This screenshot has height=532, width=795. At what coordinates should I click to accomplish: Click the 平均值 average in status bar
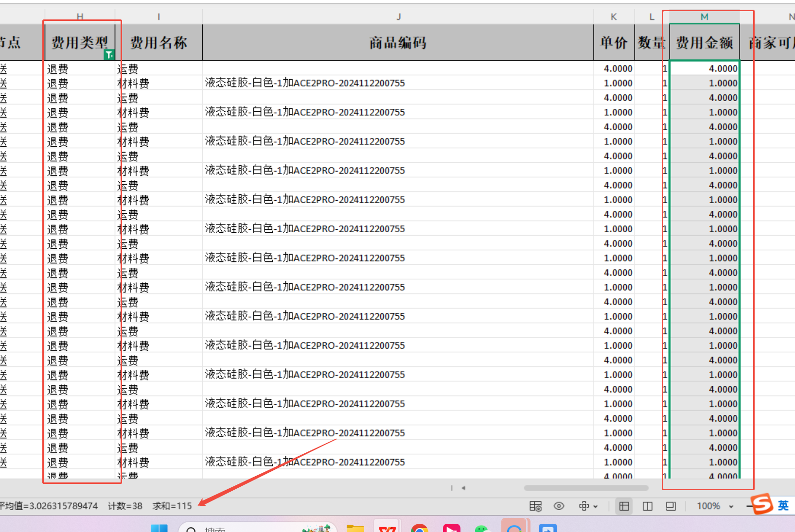click(49, 506)
